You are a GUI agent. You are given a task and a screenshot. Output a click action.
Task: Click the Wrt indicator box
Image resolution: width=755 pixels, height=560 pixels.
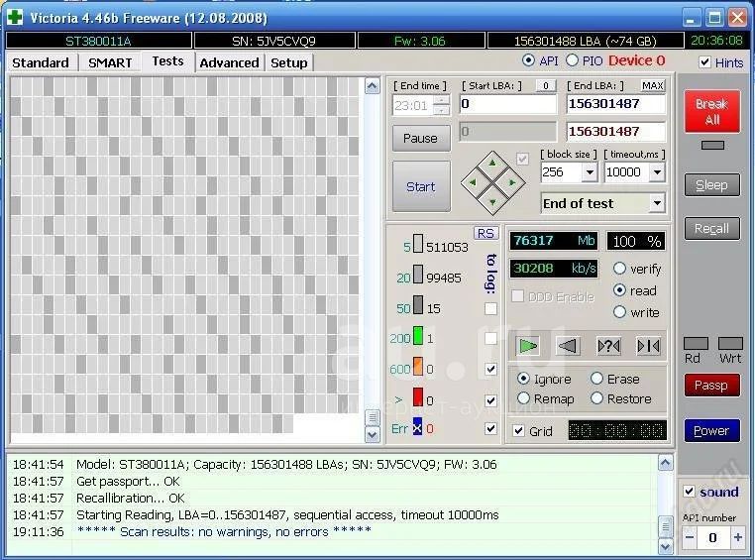pyautogui.click(x=730, y=343)
